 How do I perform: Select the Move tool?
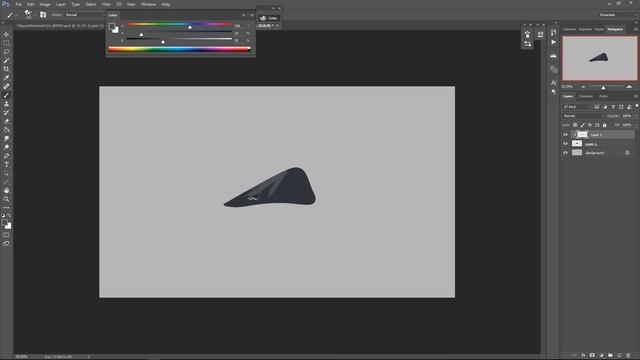point(6,34)
